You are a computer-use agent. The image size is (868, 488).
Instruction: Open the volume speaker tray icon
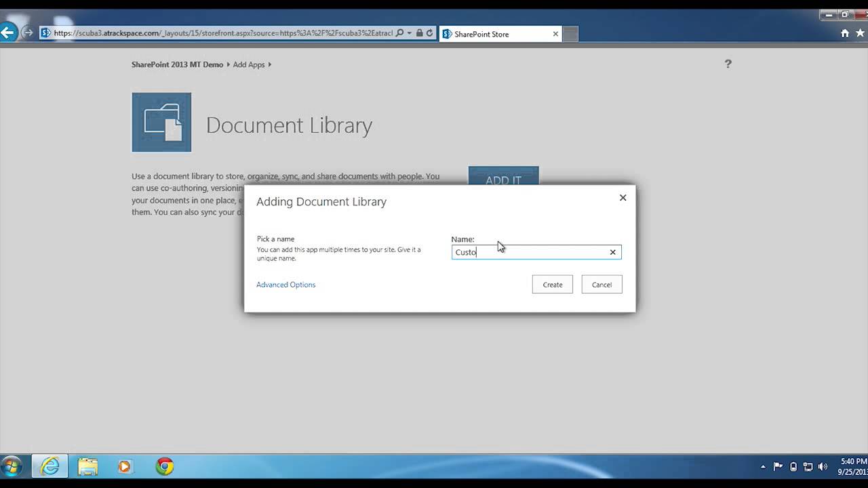point(823,466)
